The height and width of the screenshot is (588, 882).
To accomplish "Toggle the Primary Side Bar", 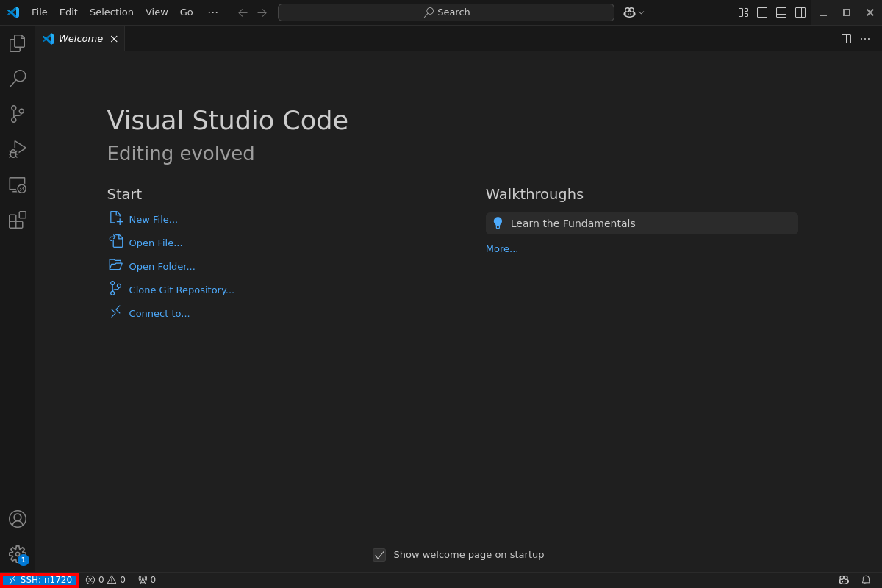I will 762,12.
